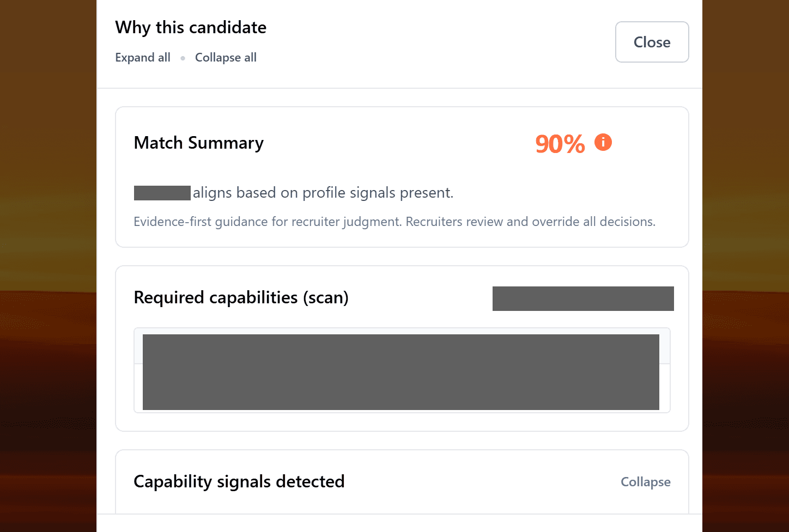This screenshot has width=789, height=532.
Task: Collapse the Capability signals detected section
Action: coord(645,481)
